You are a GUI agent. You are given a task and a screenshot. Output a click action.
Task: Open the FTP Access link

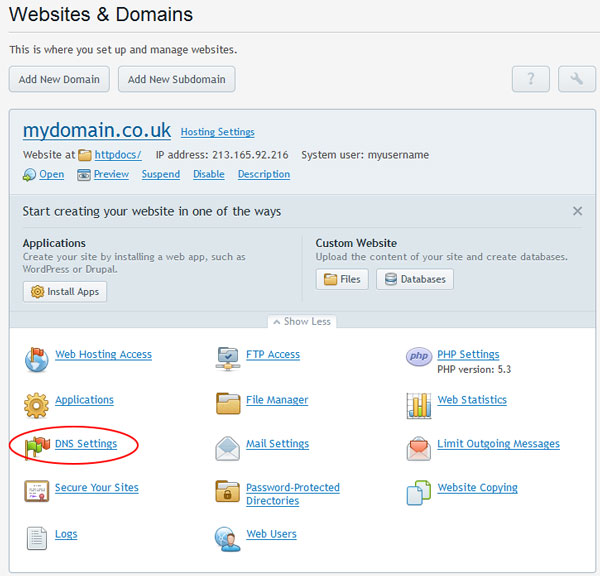point(273,354)
